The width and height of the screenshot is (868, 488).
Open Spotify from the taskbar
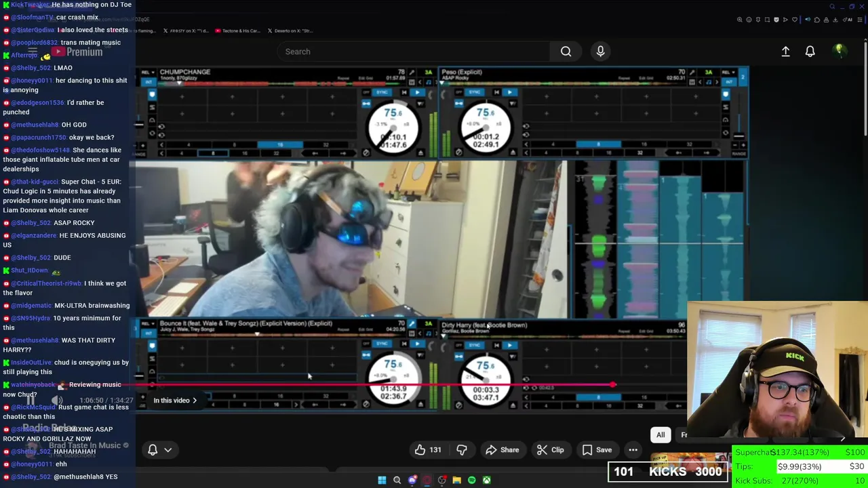472,481
